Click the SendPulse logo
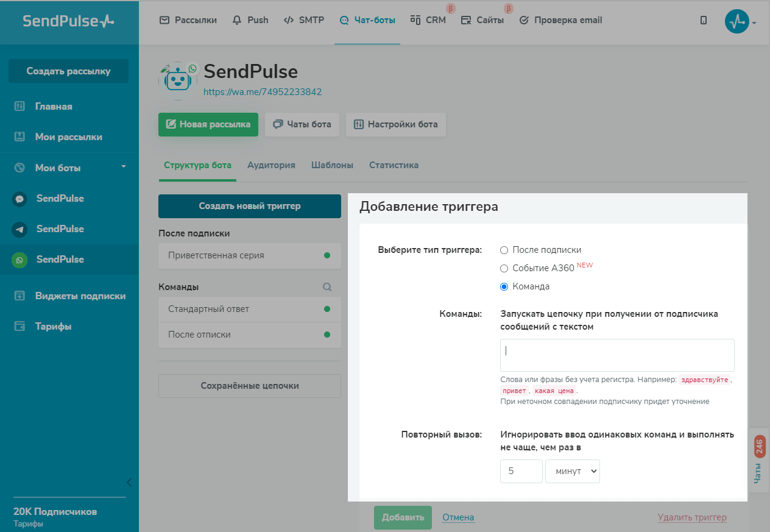Image resolution: width=770 pixels, height=532 pixels. click(x=68, y=21)
